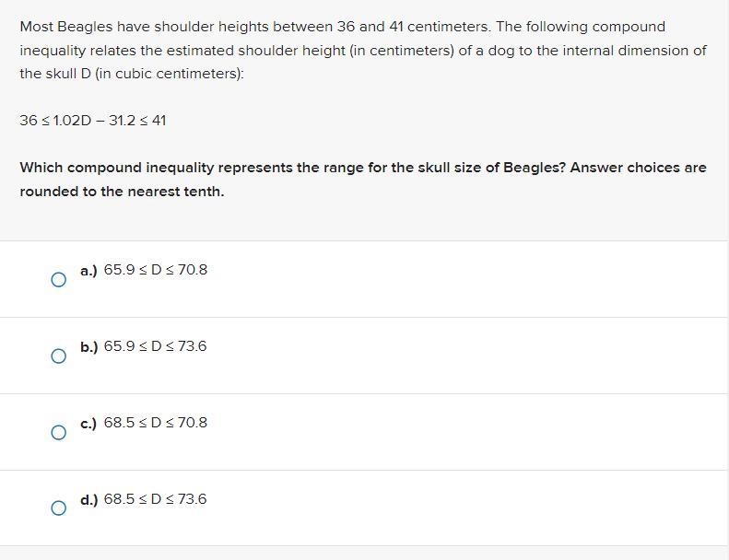Click the bold "d.)" option label

click(89, 500)
